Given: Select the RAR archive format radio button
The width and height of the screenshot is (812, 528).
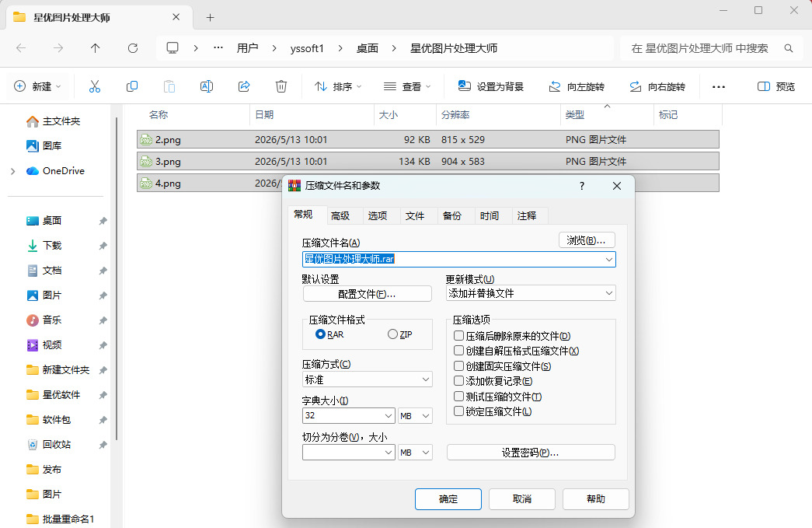Looking at the screenshot, I should tap(321, 334).
